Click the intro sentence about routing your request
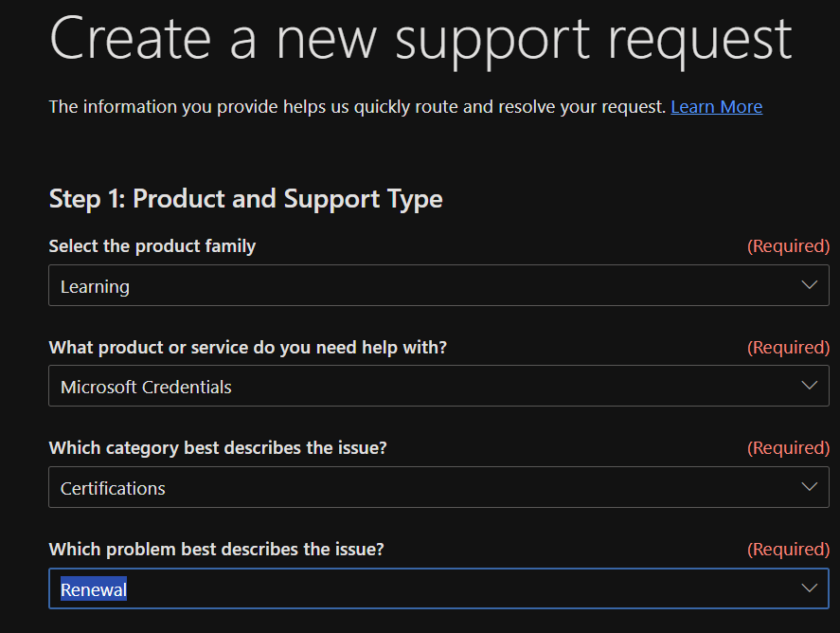The height and width of the screenshot is (633, 840). tap(357, 107)
